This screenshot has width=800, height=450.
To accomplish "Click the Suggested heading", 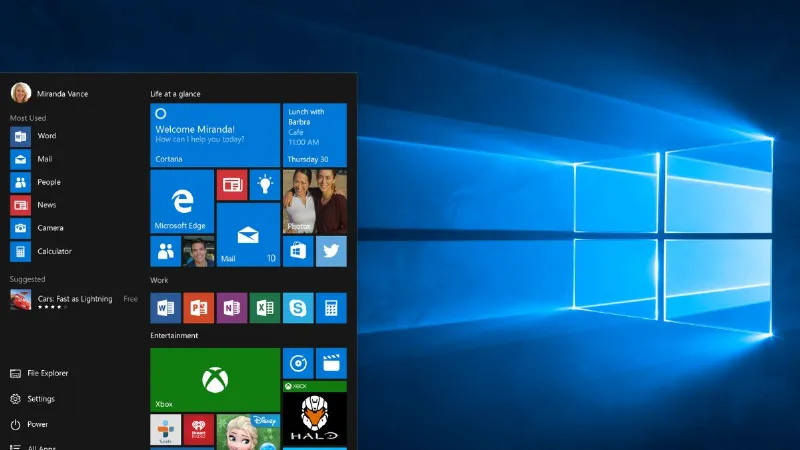I will point(27,279).
